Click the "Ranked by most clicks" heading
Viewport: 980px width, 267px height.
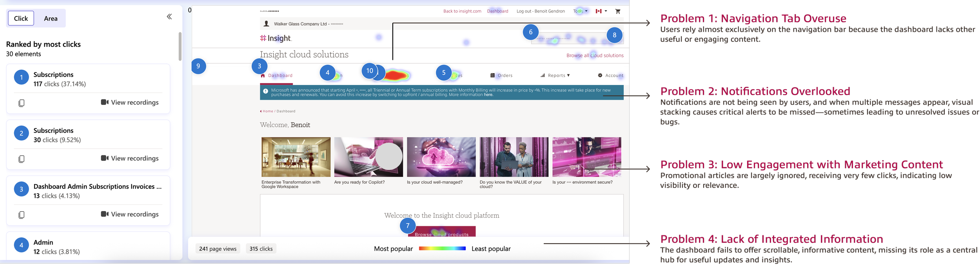[44, 44]
